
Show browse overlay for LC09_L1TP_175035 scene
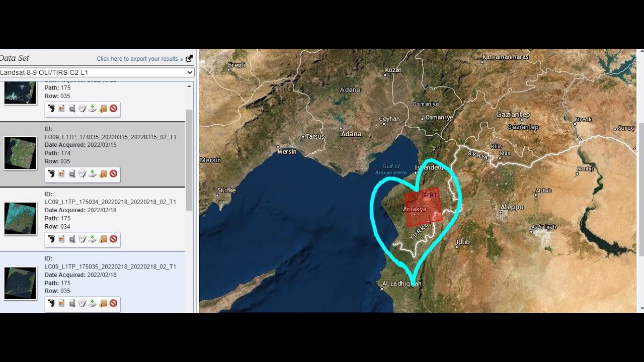tap(61, 304)
